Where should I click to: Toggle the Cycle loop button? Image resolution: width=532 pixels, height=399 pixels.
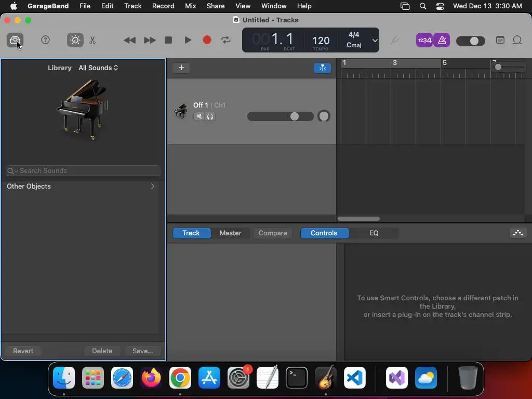tap(226, 40)
